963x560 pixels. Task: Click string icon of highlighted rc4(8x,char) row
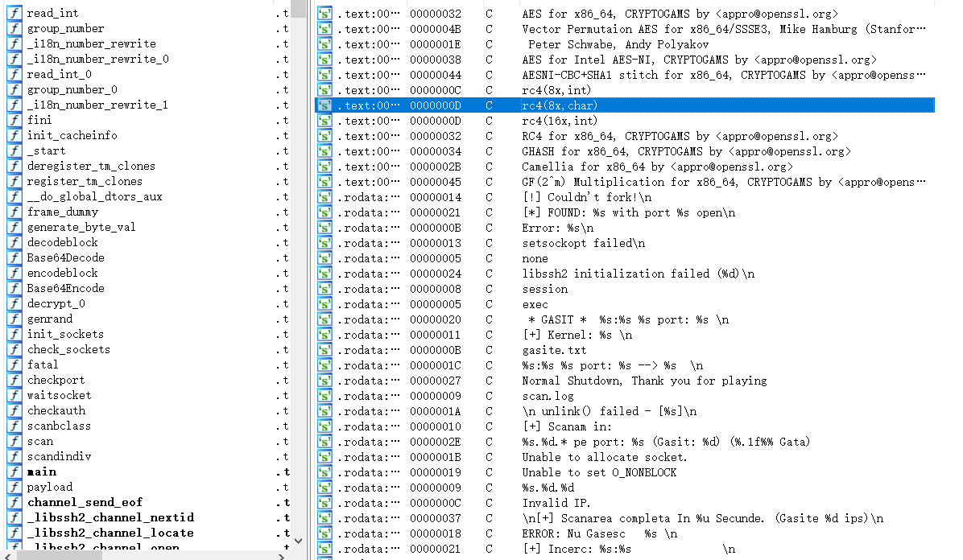click(324, 105)
